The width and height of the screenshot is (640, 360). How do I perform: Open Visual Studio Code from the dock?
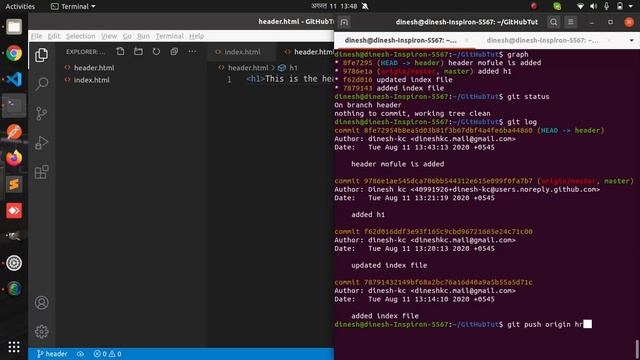(14, 79)
